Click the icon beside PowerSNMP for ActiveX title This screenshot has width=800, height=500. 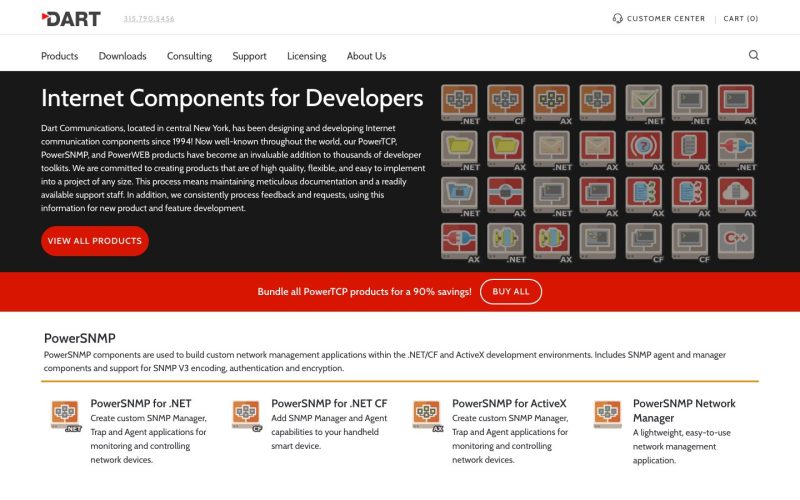(428, 416)
